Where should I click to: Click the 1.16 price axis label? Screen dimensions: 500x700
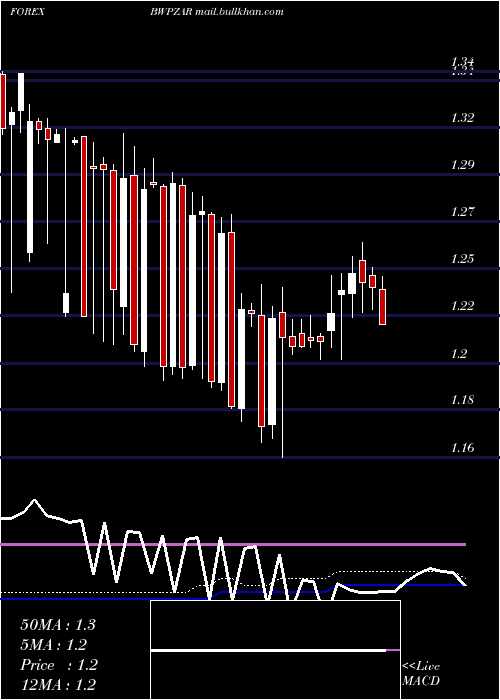pos(462,448)
